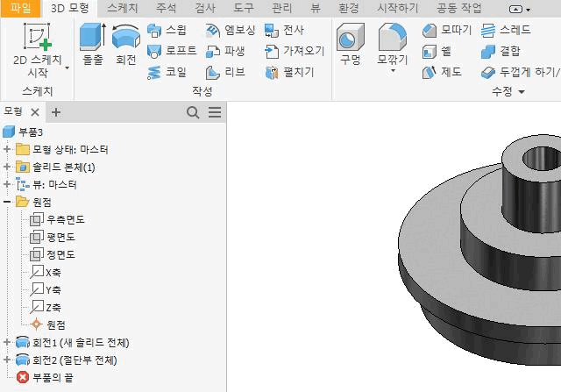
Task: Use the 펼치기 unwrap tool
Action: (x=289, y=72)
